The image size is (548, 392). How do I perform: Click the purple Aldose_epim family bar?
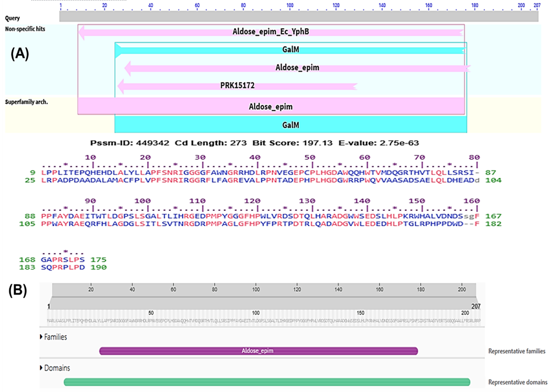click(x=259, y=351)
